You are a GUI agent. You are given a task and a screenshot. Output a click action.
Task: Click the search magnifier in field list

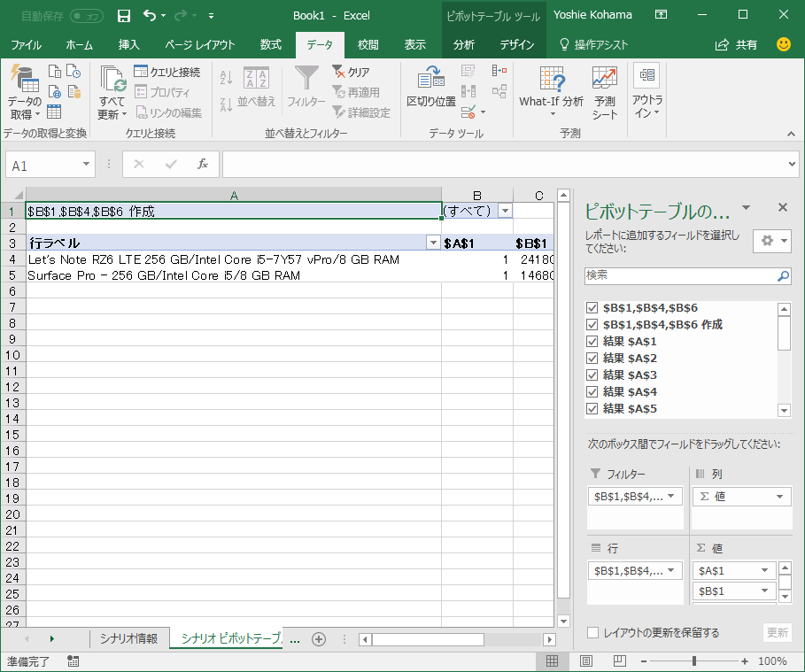(782, 276)
